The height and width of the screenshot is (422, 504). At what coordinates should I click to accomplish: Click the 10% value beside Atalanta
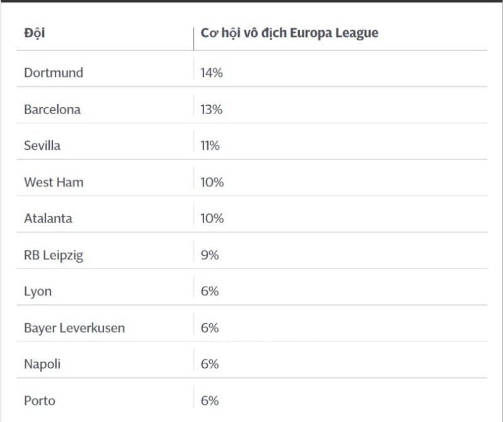(x=212, y=219)
